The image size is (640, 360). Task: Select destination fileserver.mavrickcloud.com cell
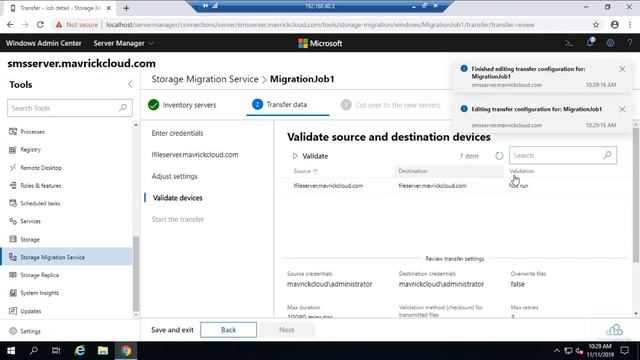point(432,186)
